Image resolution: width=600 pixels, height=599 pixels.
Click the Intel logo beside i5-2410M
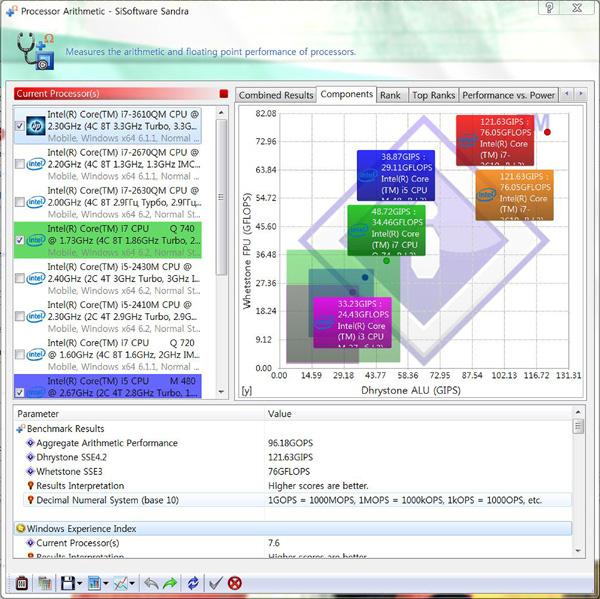pos(36,316)
